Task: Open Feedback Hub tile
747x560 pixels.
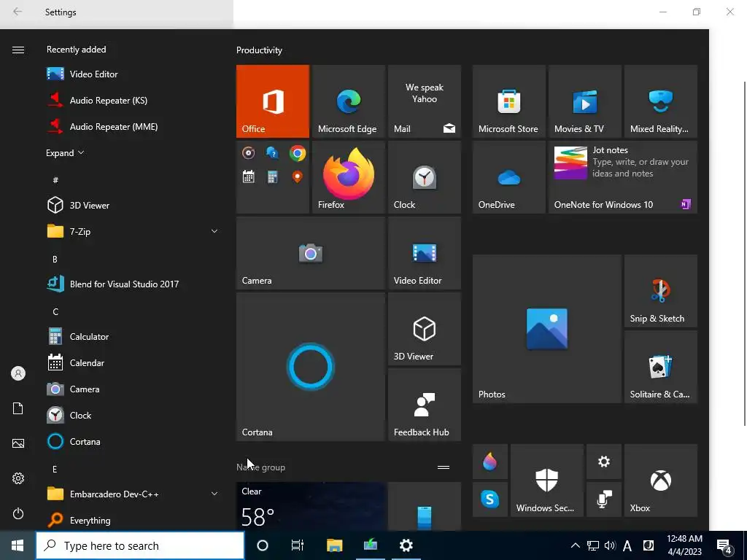Action: (x=425, y=405)
